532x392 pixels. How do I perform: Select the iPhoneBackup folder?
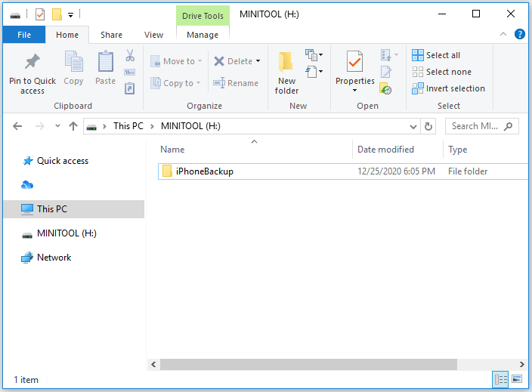click(343, 171)
